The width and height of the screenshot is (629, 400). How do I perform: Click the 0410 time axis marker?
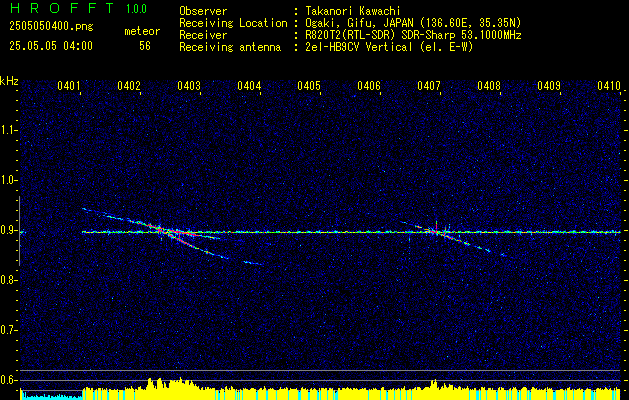(x=609, y=86)
